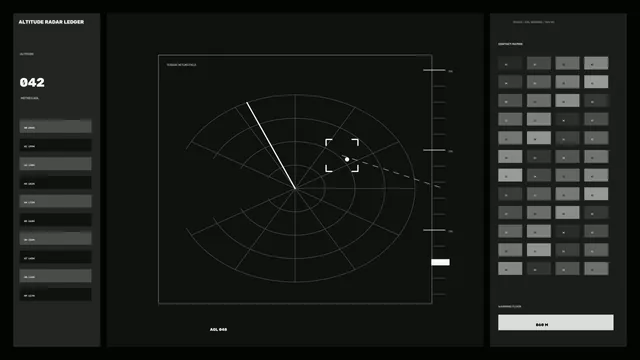
Task: Click the top-right cell of the contact matrix
Action: click(596, 63)
